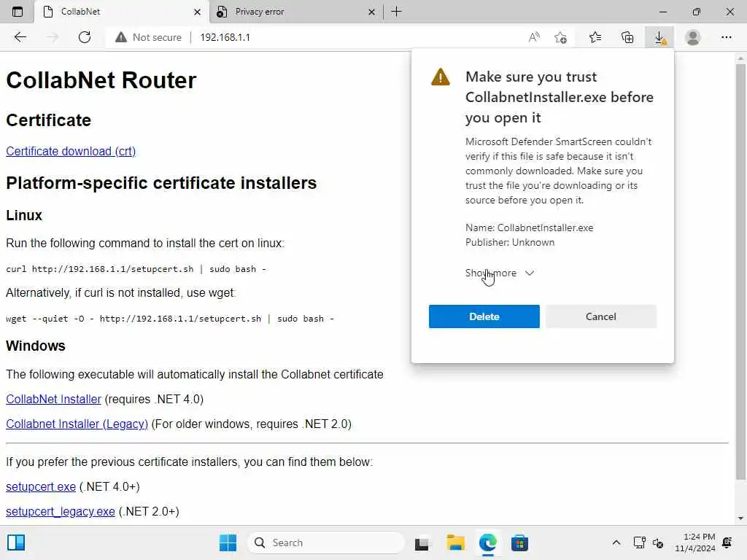The height and width of the screenshot is (560, 747).
Task: Click the page vertical scrollbar
Action: tap(740, 271)
